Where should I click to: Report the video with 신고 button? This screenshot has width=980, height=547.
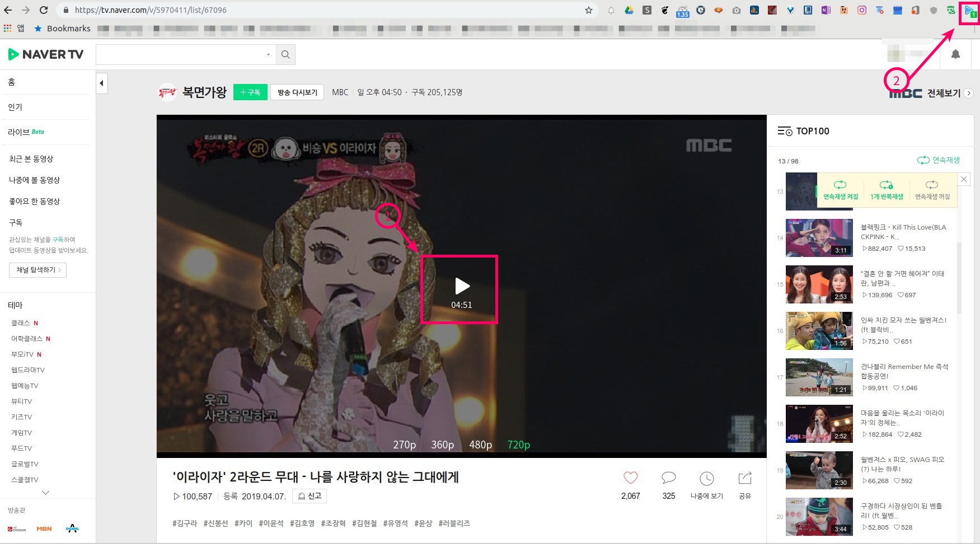point(310,496)
